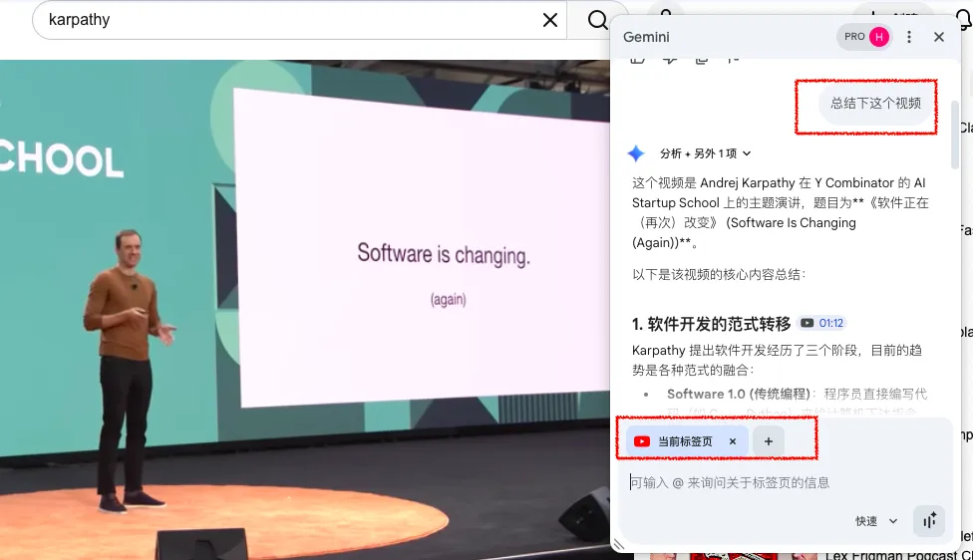
Task: Click the line 以下是该视频的核心内容总结
Action: pos(719,275)
